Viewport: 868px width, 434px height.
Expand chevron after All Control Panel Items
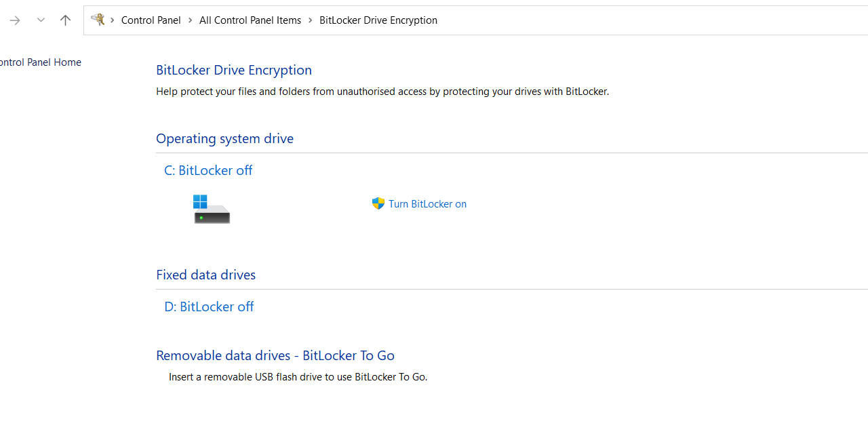point(310,20)
